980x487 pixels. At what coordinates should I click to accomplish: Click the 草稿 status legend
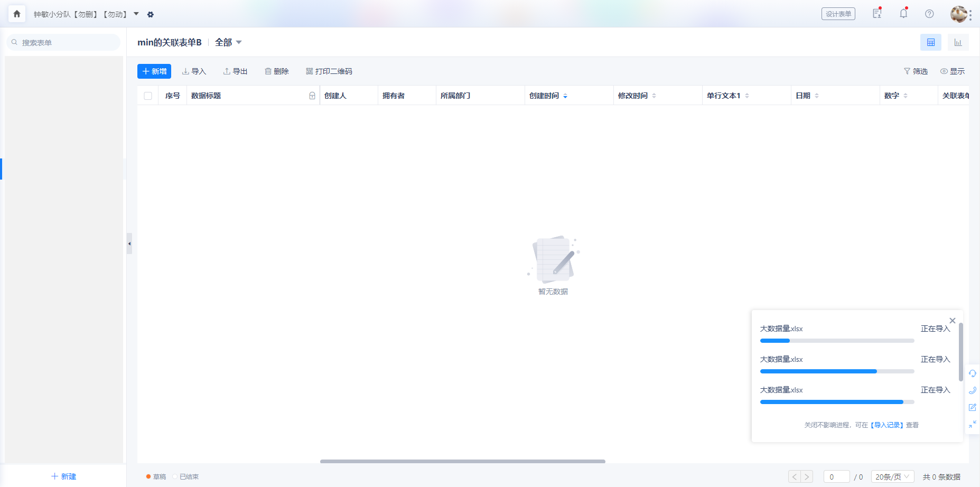(x=156, y=476)
